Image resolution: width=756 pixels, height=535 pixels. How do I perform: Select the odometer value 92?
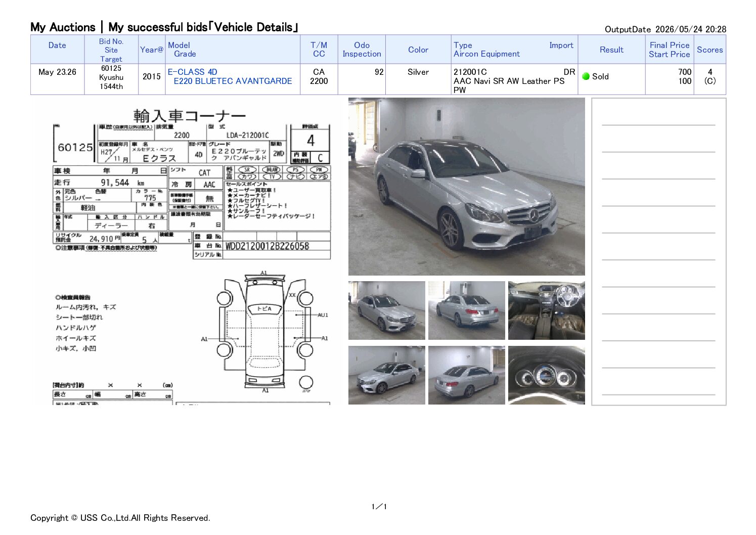(379, 72)
